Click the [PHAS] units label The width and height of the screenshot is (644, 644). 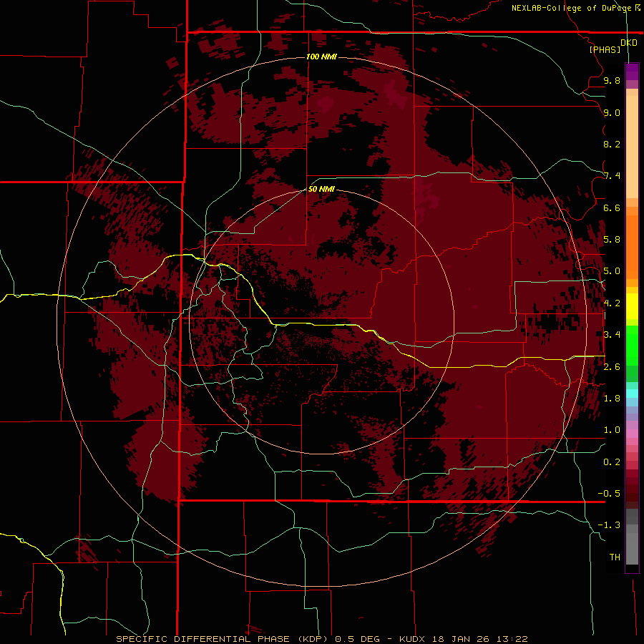pos(605,49)
